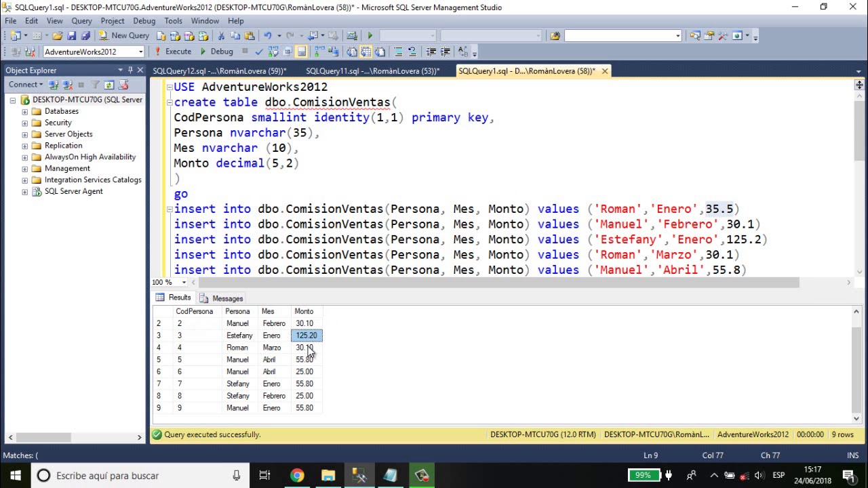This screenshot has width=868, height=488.
Task: Click the green Start Debugging arrow icon
Action: [370, 35]
